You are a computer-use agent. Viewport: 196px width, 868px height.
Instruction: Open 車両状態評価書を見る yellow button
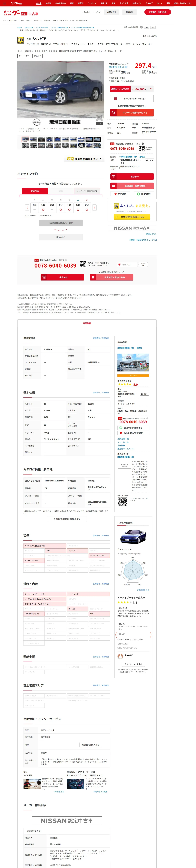(132, 217)
